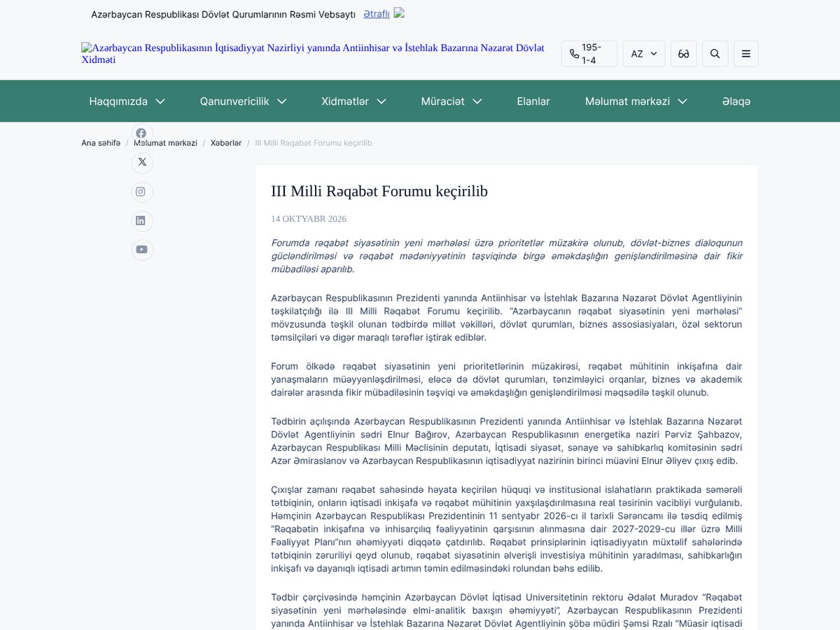This screenshot has width=840, height=630.
Task: Click the 195-1-4 phone hotline button
Action: coord(589,54)
